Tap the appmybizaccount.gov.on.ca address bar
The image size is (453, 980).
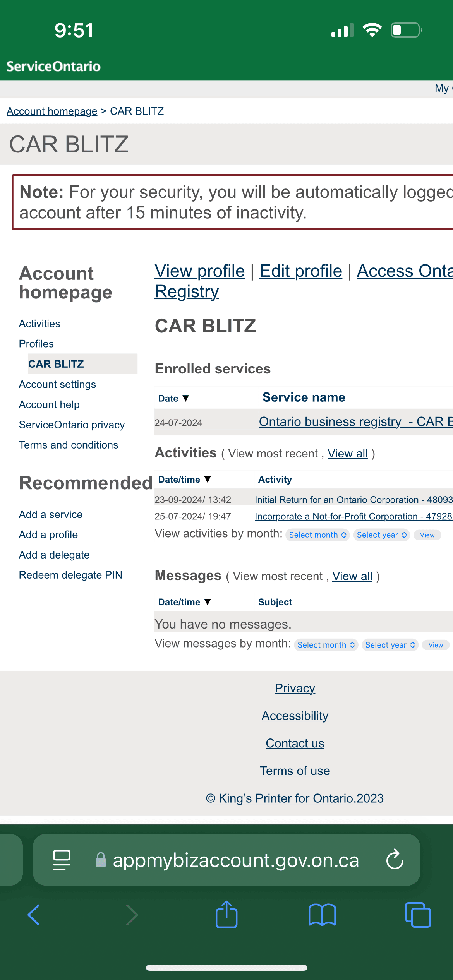coord(235,860)
